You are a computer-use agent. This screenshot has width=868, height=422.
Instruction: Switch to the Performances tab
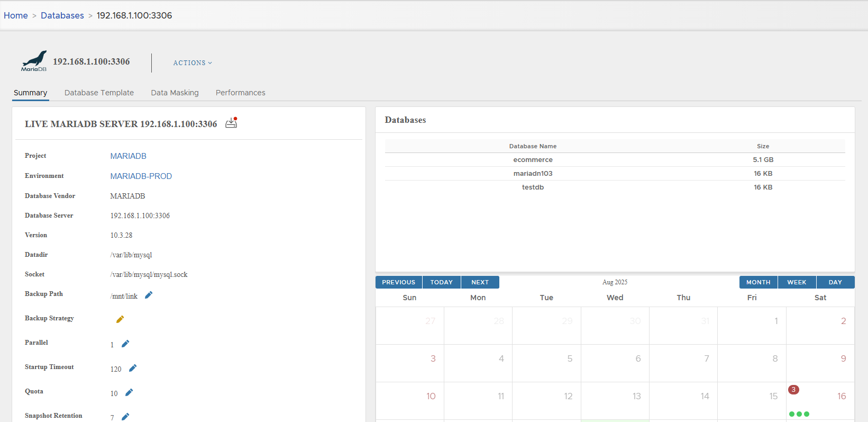(x=240, y=93)
